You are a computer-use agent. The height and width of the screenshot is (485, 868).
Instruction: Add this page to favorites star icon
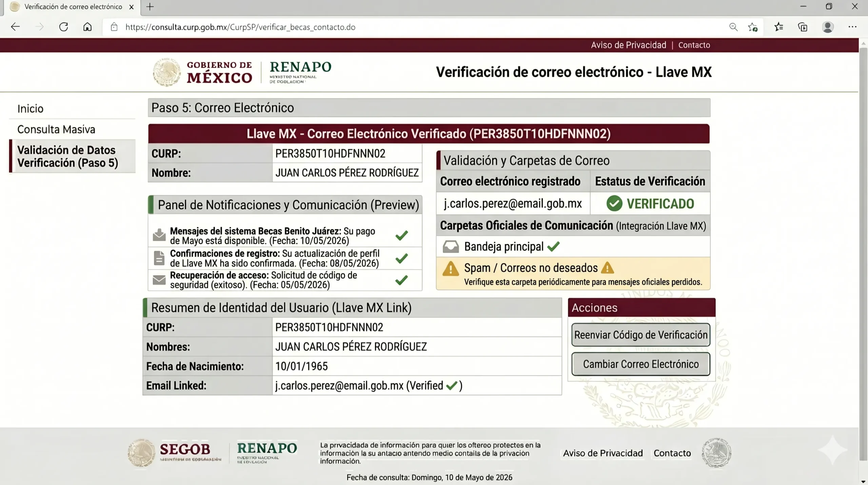click(x=753, y=27)
